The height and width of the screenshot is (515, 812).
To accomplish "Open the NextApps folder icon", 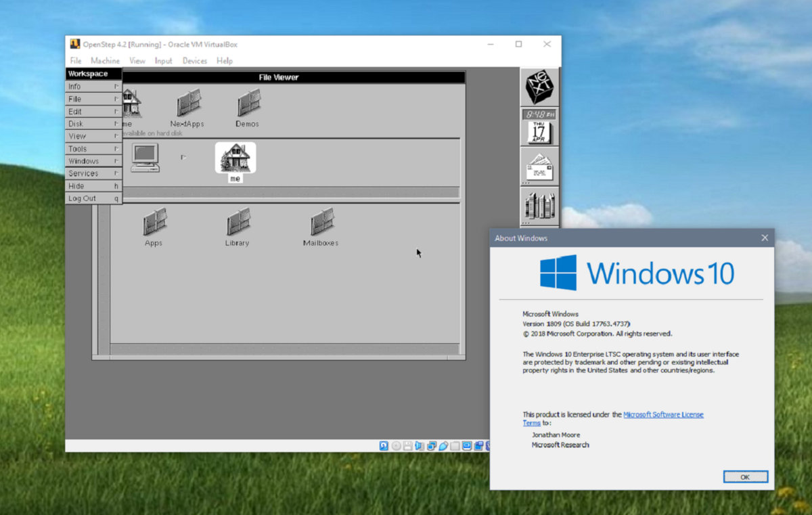I will pos(187,104).
